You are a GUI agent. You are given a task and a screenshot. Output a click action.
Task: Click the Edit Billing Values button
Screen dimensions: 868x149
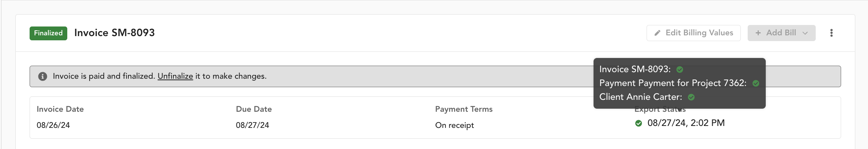tap(693, 33)
